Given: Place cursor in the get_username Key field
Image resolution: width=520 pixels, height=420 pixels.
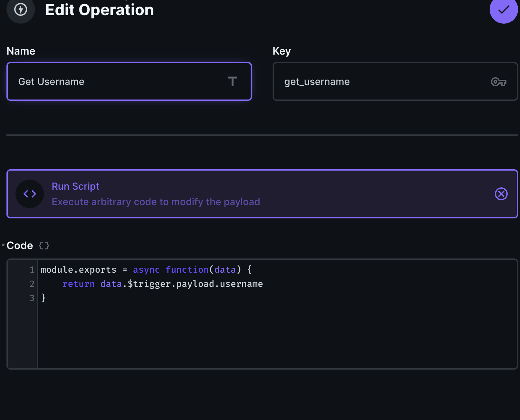Looking at the screenshot, I should [355, 82].
